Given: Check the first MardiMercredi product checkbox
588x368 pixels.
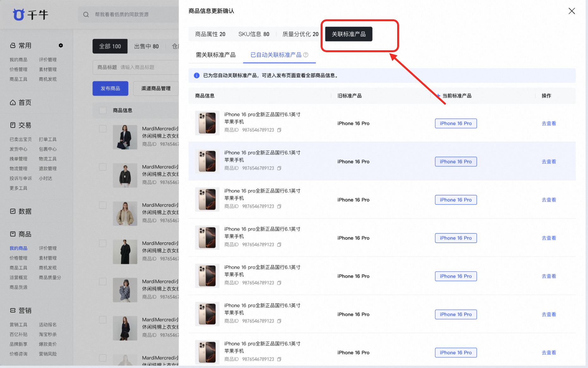Looking at the screenshot, I should coord(103,129).
